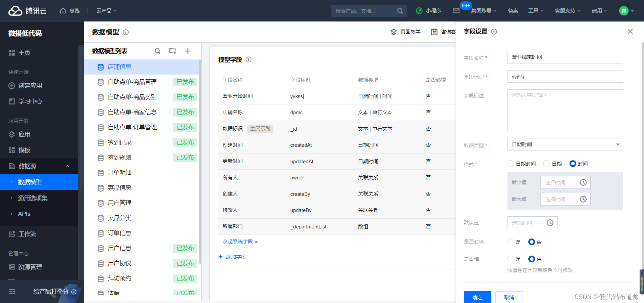This screenshot has height=303, width=644.
Task: Expand 费用 dropdown
Action: 599,11
